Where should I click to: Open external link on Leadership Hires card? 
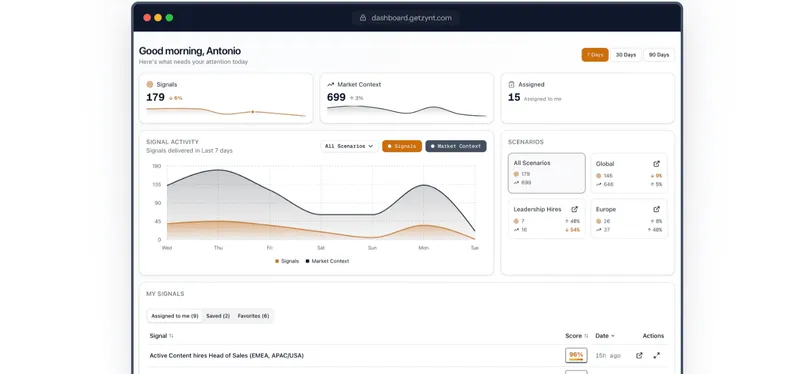[574, 209]
